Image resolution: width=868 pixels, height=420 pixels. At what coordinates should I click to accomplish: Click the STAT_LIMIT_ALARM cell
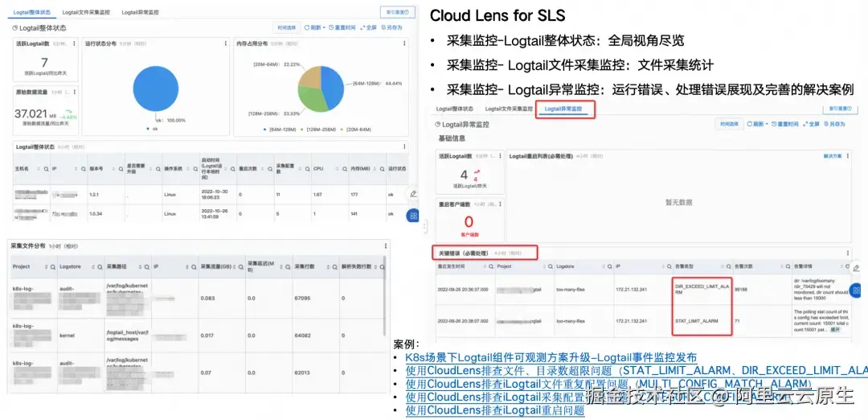pos(702,320)
